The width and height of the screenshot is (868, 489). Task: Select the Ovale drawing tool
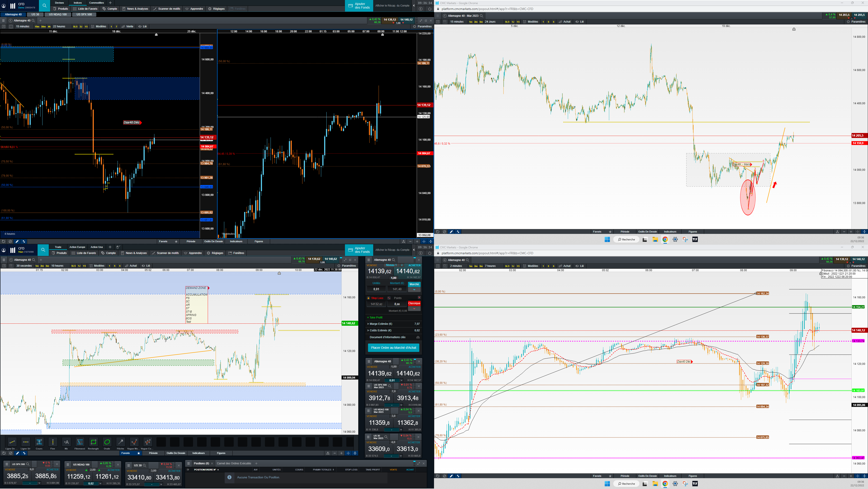107,442
